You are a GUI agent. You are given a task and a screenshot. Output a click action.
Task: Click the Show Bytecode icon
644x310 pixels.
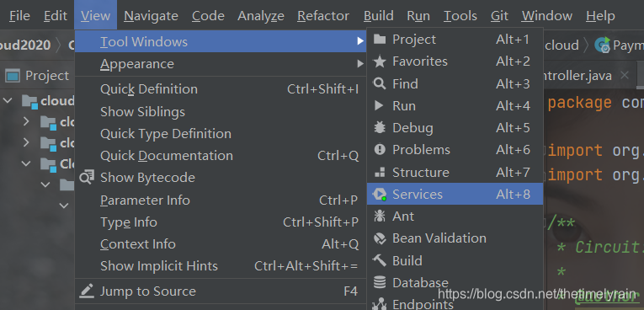pos(87,178)
